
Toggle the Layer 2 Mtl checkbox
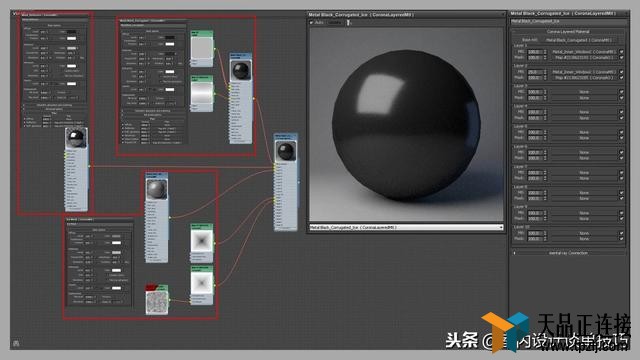(621, 72)
